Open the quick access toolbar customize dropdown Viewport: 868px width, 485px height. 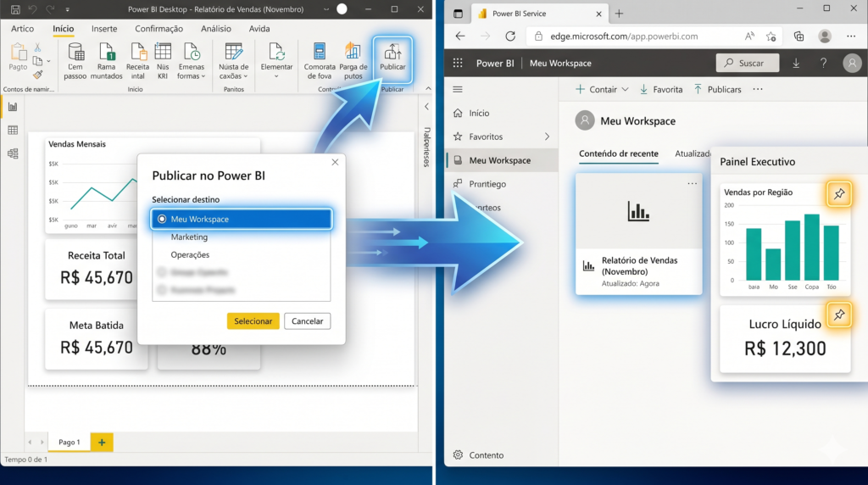68,9
